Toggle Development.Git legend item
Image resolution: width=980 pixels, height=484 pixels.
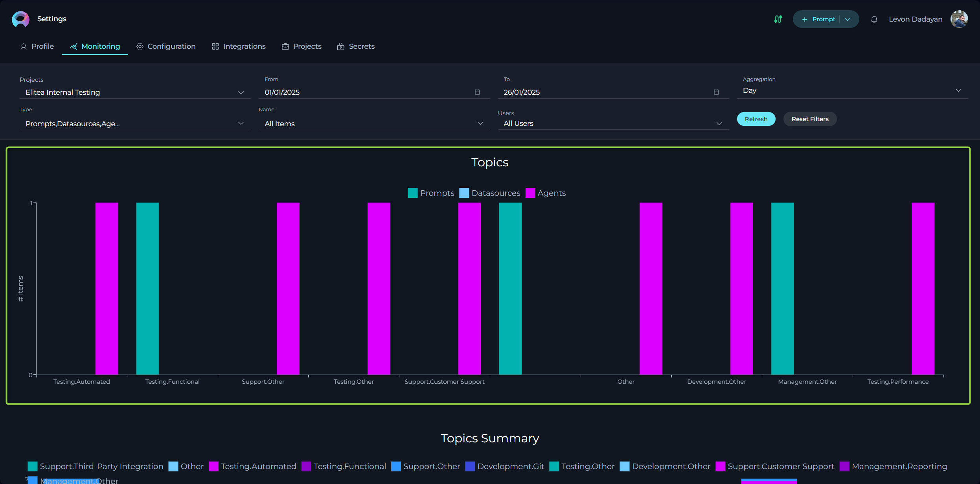coord(505,466)
